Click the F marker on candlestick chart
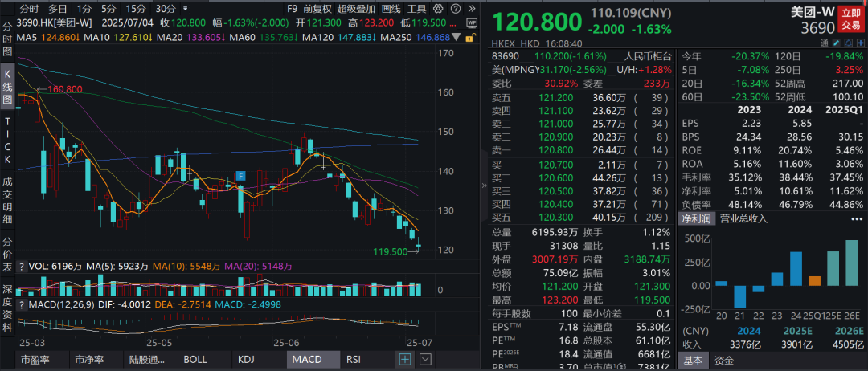868x371 pixels. point(240,175)
